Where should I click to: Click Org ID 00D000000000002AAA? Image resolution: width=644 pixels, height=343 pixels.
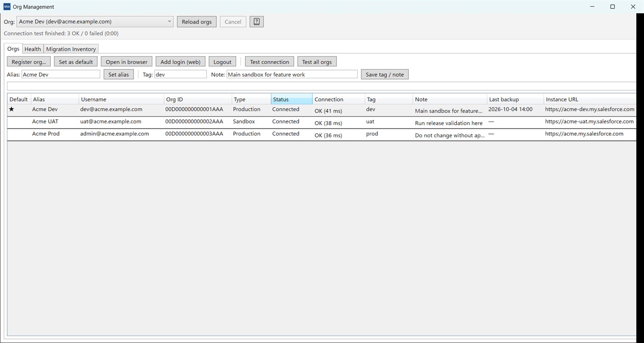[194, 122]
